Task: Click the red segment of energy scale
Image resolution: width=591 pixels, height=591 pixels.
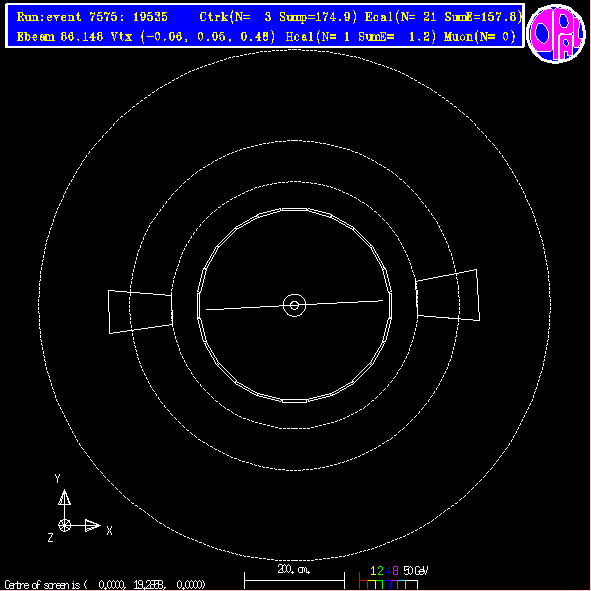Action: coord(363,581)
